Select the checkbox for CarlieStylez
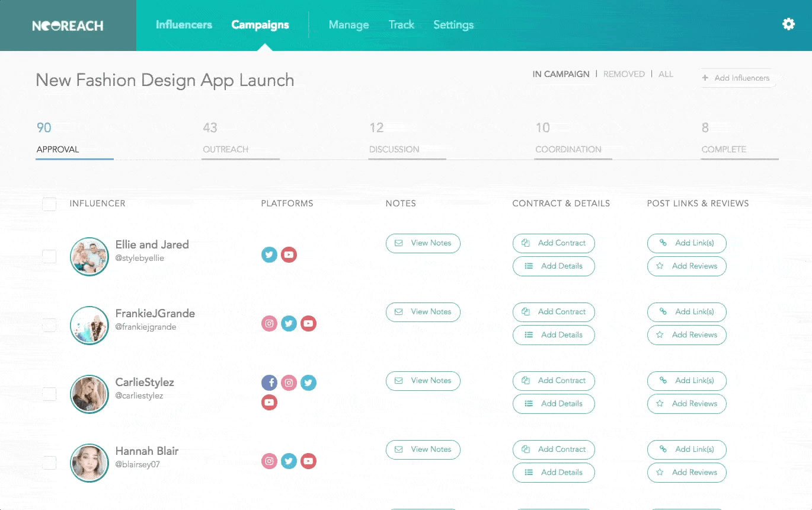The image size is (812, 510). click(x=49, y=394)
